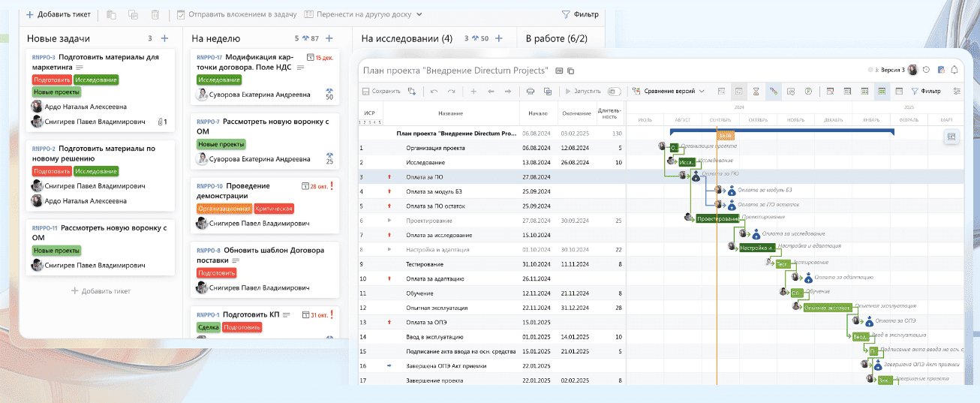Open Gantt display settings sliders icon
The width and height of the screenshot is (980, 403).
click(957, 92)
